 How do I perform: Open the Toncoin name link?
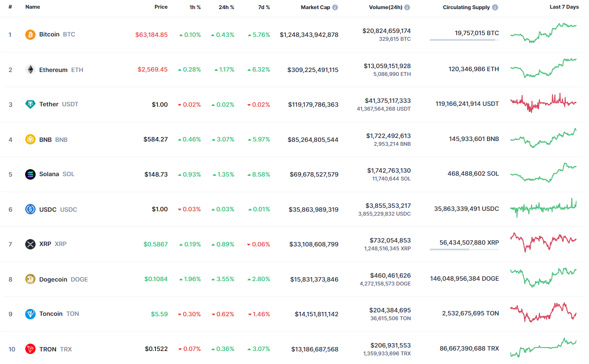click(51, 314)
